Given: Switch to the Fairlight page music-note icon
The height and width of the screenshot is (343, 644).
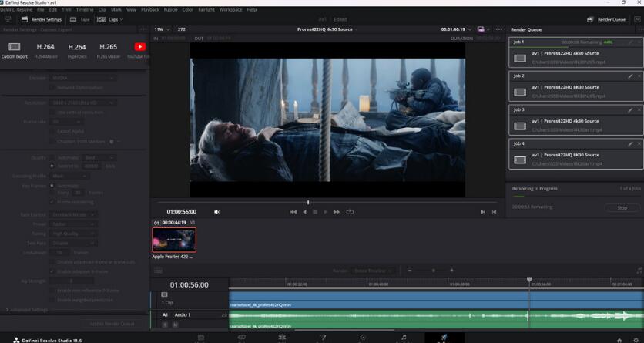Looking at the screenshot, I should 404,338.
